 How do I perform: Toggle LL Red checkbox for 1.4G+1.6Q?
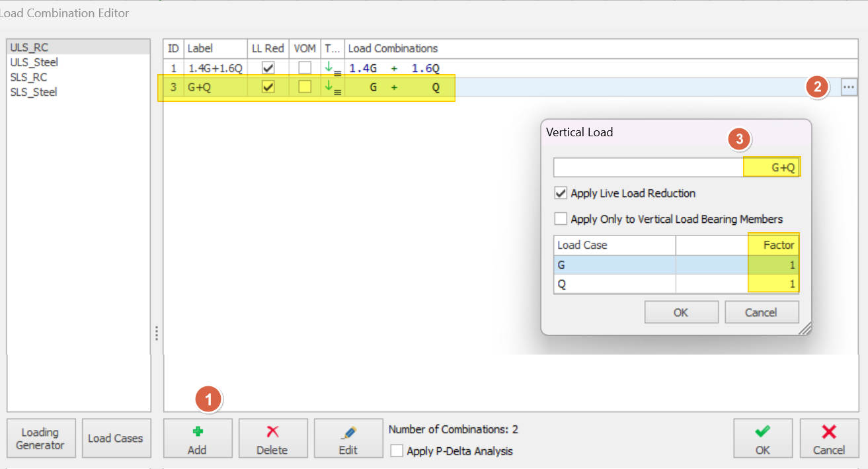[268, 68]
